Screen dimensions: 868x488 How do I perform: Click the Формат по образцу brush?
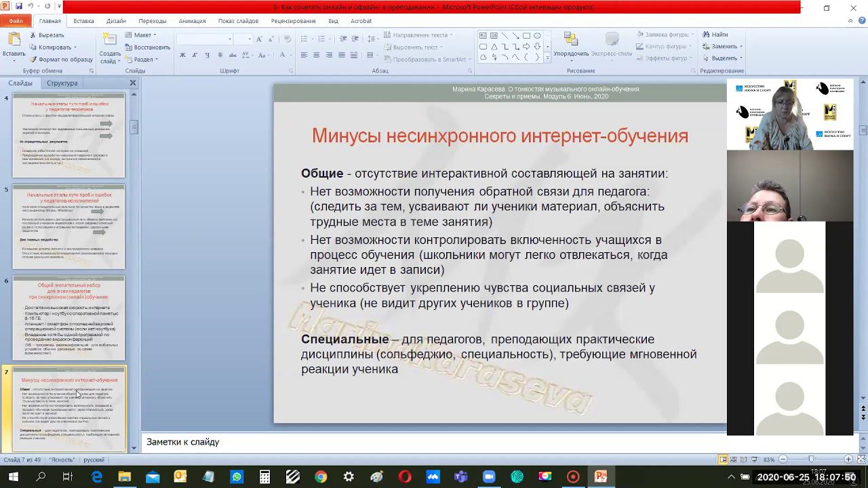(60, 59)
